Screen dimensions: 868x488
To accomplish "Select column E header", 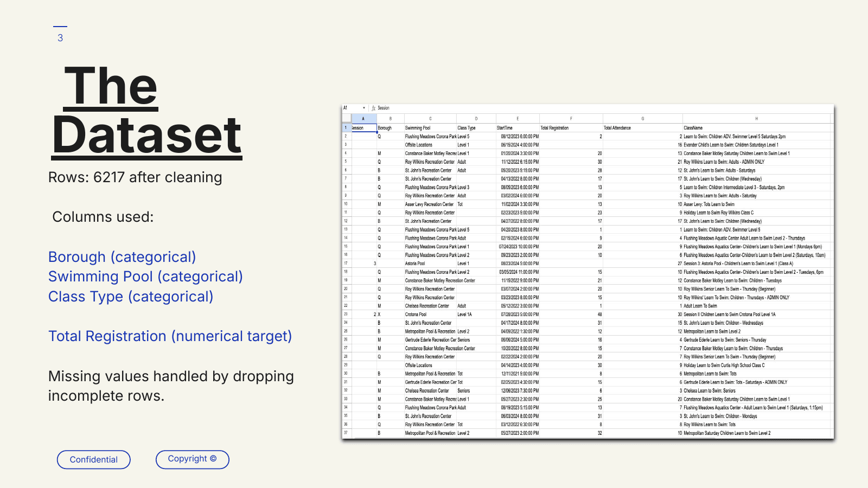I will (518, 118).
